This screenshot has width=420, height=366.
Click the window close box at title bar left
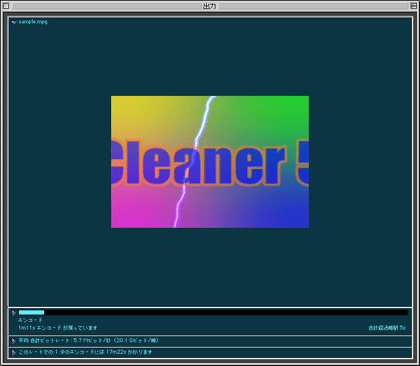tap(6, 6)
